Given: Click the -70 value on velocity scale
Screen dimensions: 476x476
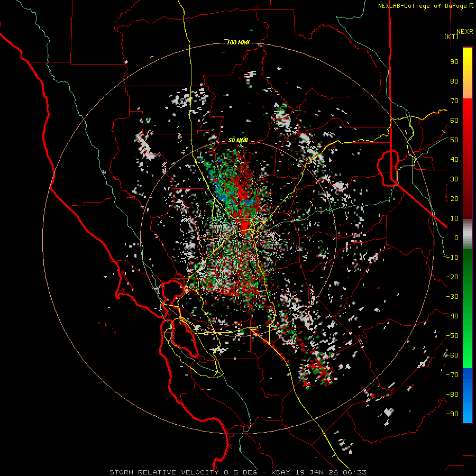Looking at the screenshot, I should (x=452, y=375).
